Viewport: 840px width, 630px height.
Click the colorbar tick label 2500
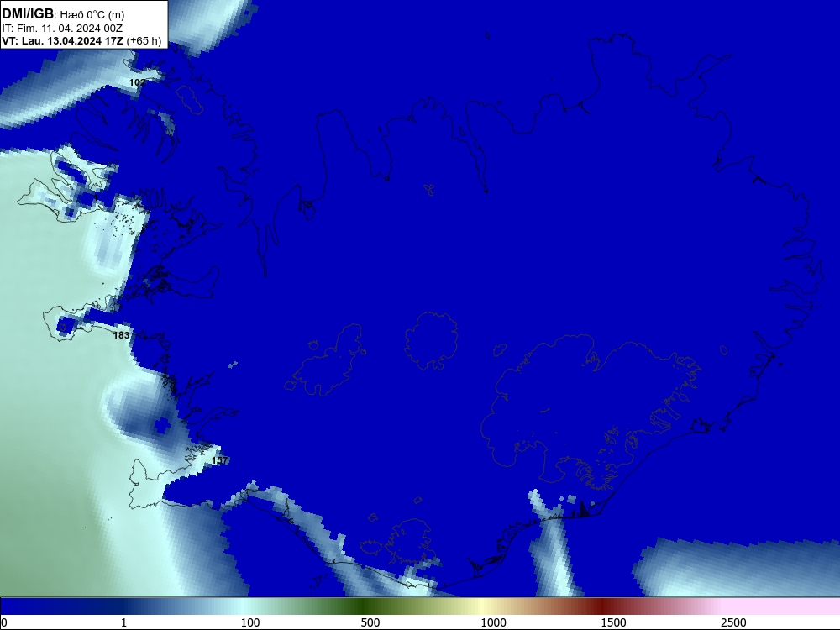click(x=733, y=622)
